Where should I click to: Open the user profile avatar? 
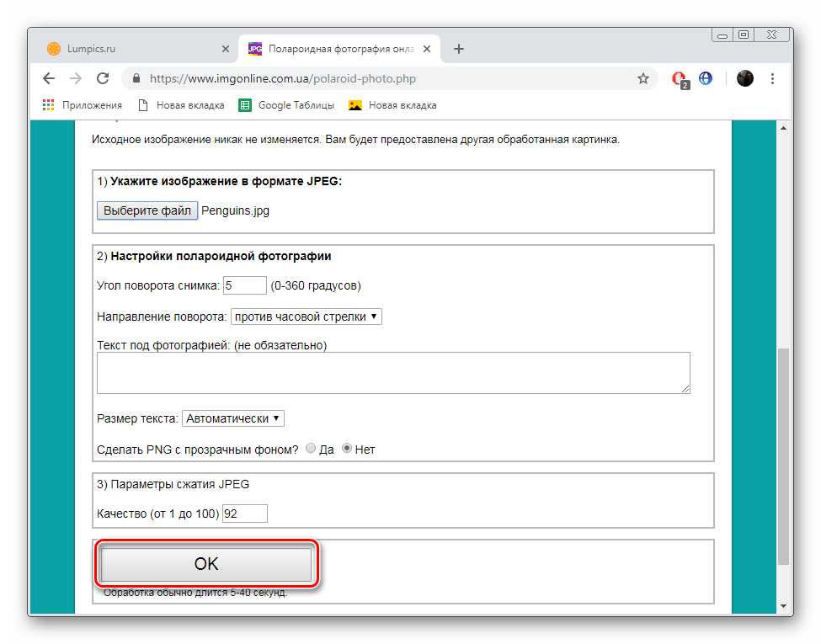(744, 78)
